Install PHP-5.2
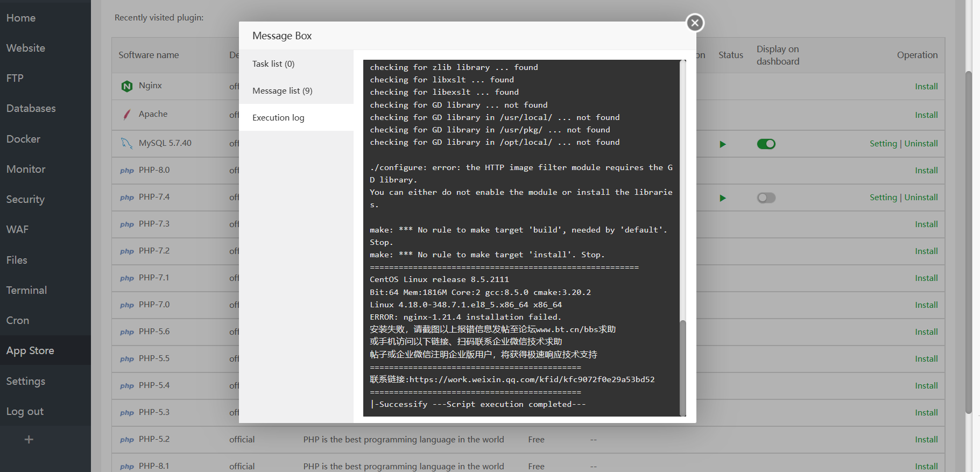The width and height of the screenshot is (980, 472). 926,440
